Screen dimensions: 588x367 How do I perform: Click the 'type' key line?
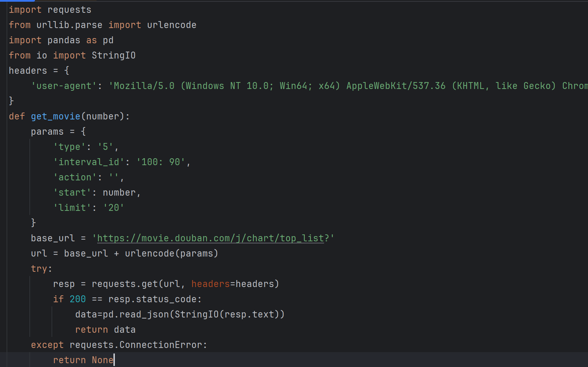(x=86, y=147)
